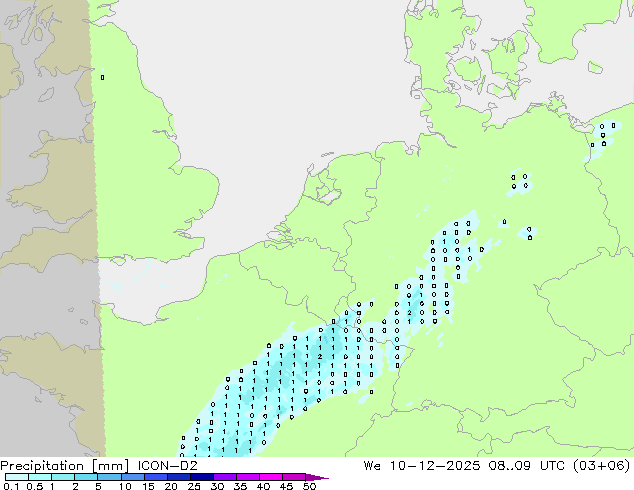Select the 45–50 mm legend color swatch
Screen dimensions: 634x490
pyautogui.click(x=294, y=477)
